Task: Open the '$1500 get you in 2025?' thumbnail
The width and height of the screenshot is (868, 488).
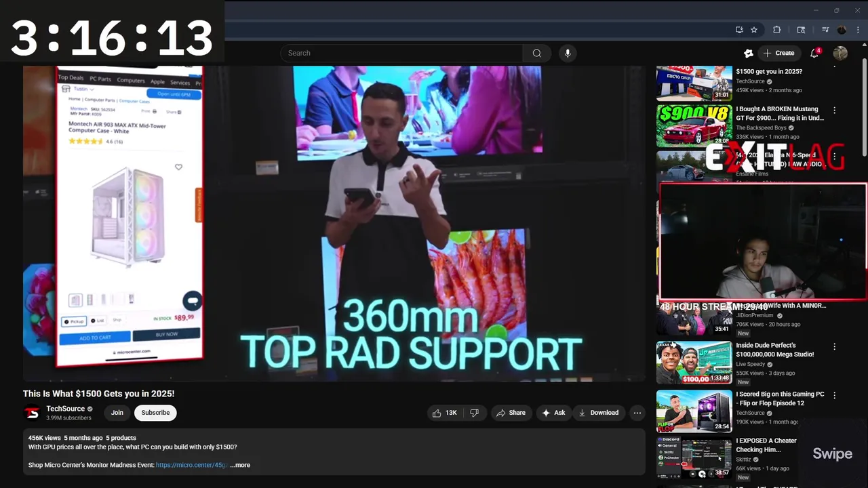Action: click(694, 83)
